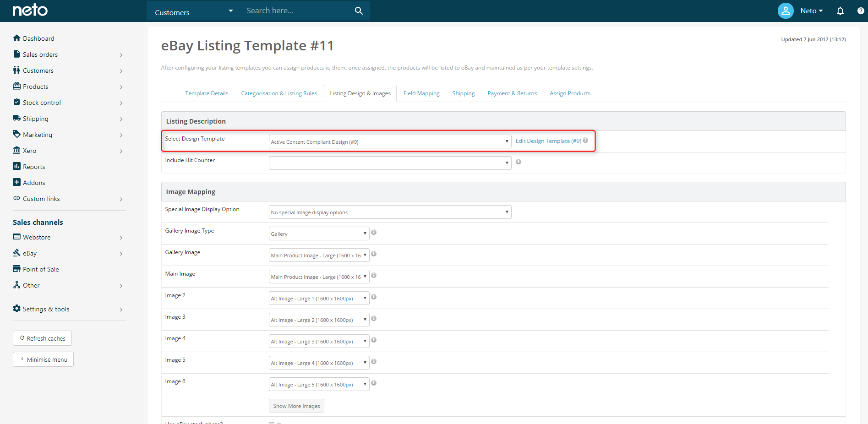Viewport: 868px width, 424px height.
Task: Expand the Settings & tools submenu arrow
Action: coord(121,310)
